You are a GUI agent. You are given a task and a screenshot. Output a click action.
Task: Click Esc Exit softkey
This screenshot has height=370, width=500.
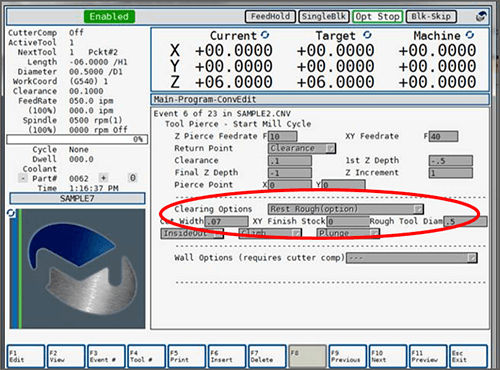click(469, 356)
